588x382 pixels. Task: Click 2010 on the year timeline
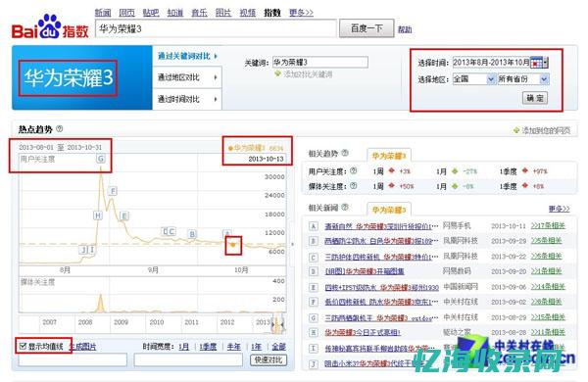coord(157,322)
